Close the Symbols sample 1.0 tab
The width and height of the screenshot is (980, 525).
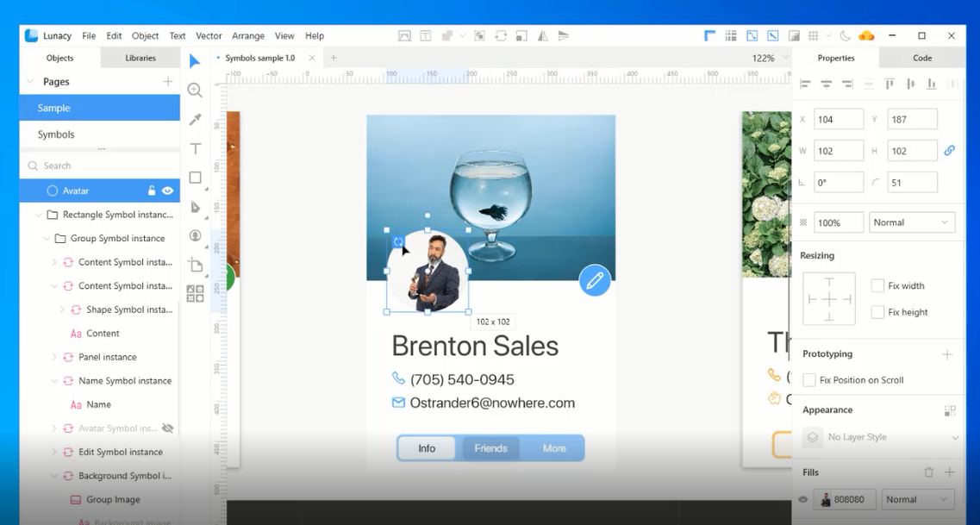pos(312,58)
